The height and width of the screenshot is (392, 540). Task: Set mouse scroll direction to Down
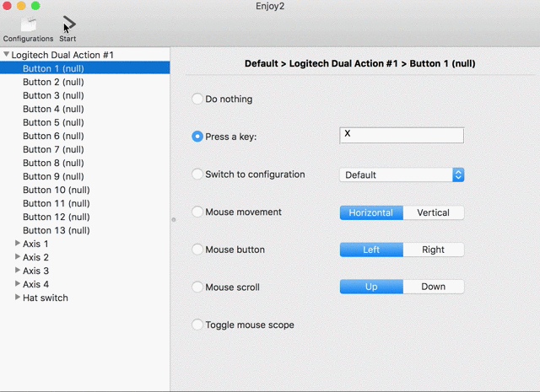pyautogui.click(x=433, y=287)
